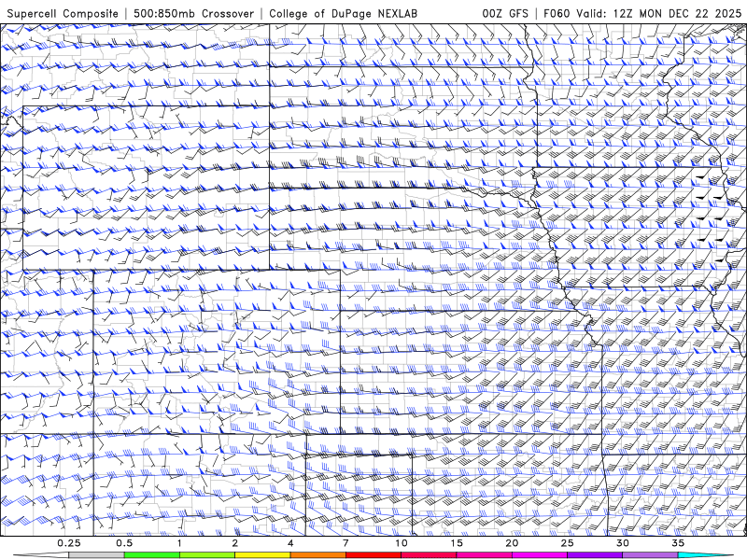The image size is (747, 560).
Task: Click the orange color bar segment between 4 and 7
Action: point(317,555)
